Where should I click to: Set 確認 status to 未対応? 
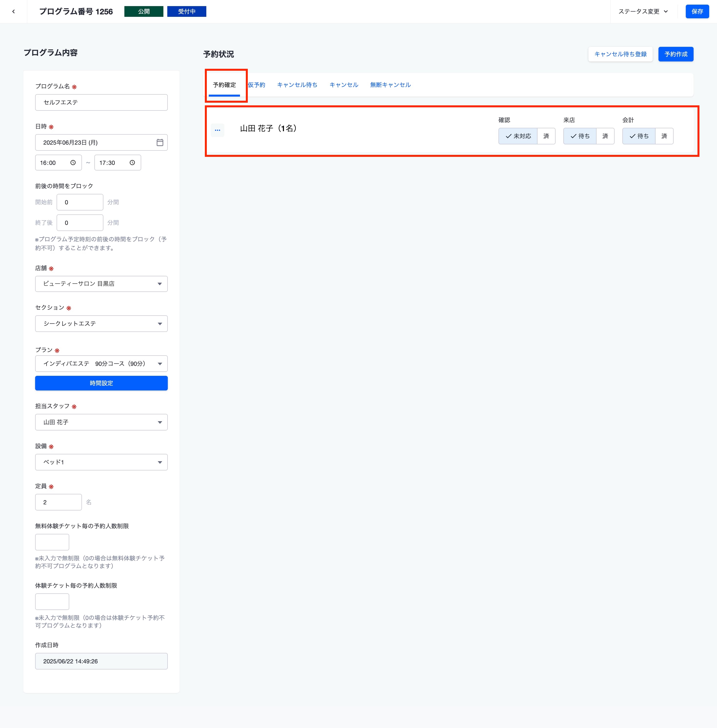coord(518,136)
